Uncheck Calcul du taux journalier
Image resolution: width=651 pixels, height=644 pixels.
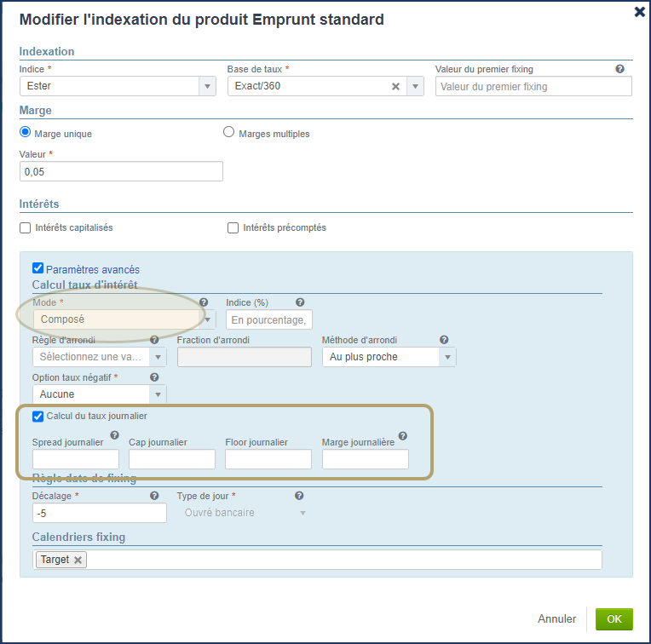coord(37,417)
